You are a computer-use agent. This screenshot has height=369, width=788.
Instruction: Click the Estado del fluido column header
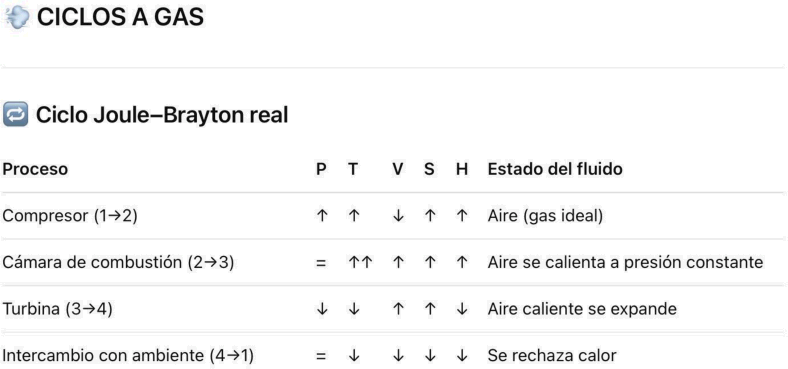coord(555,169)
